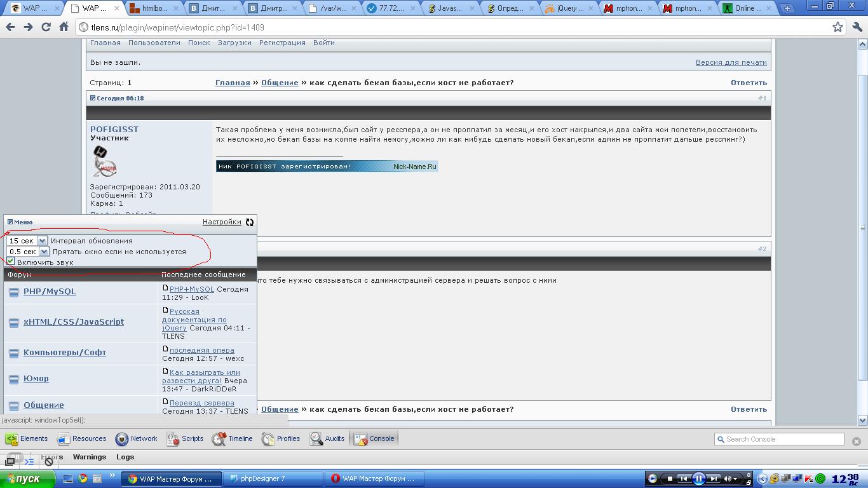
Task: Pause playback in the taskbar media player
Action: 698,478
